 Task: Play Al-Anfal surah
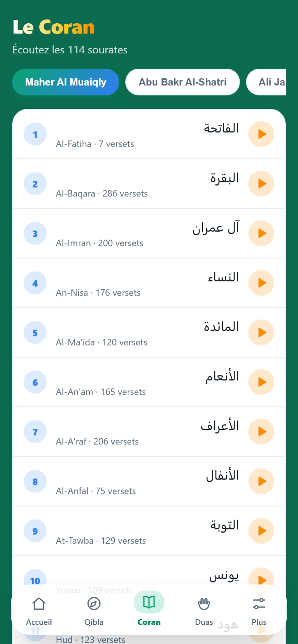261,481
